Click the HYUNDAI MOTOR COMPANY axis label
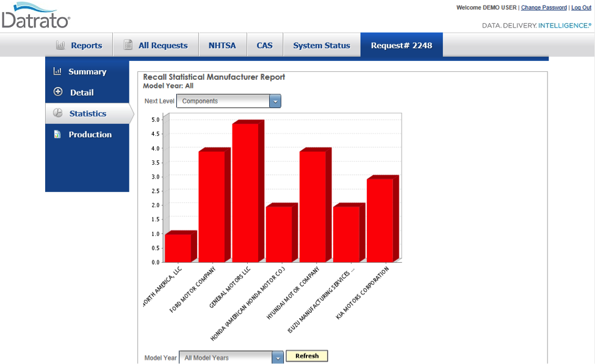 [x=293, y=293]
